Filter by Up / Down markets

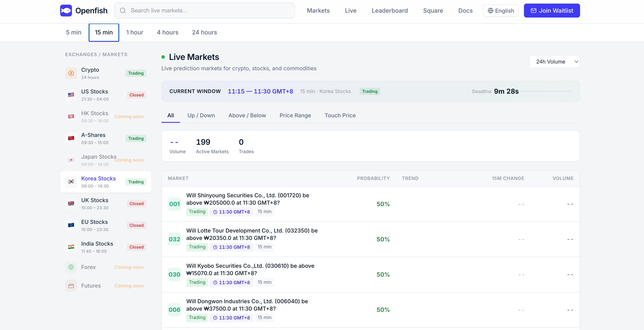pyautogui.click(x=201, y=115)
